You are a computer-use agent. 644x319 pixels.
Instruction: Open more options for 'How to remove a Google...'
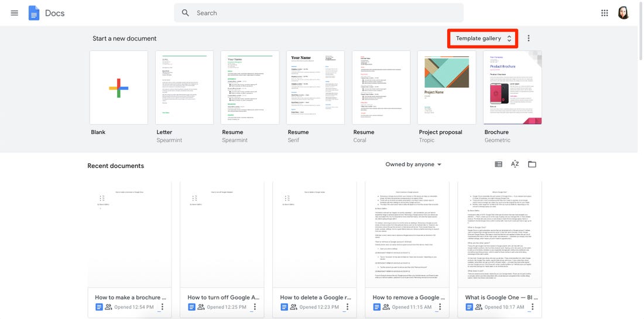click(x=440, y=307)
